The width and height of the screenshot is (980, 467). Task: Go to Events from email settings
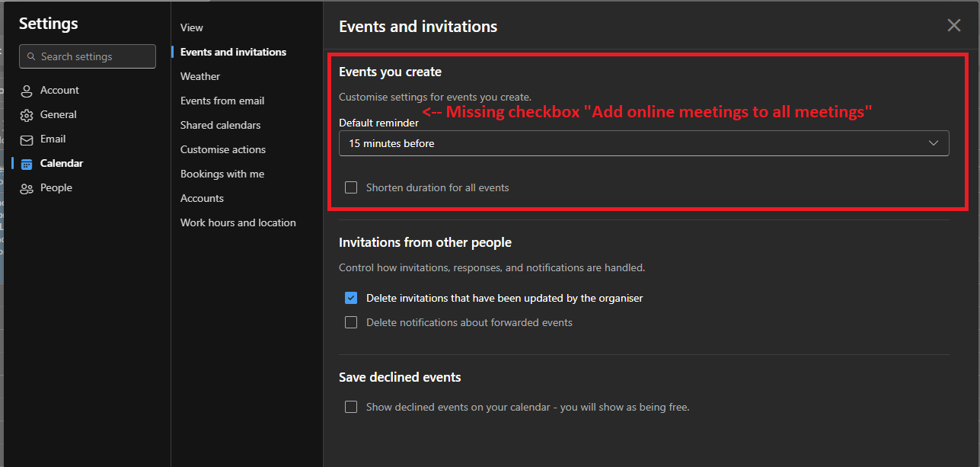(x=222, y=101)
